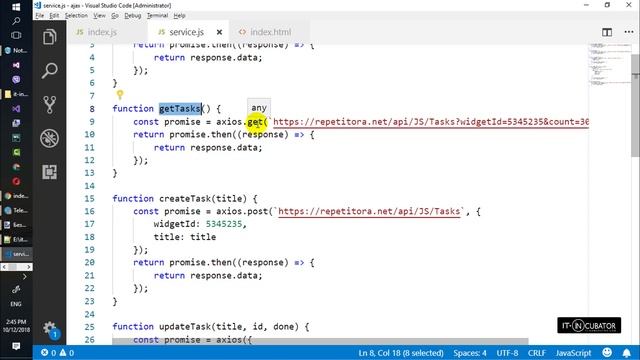Open the Extensions view in activity bar

point(49,172)
